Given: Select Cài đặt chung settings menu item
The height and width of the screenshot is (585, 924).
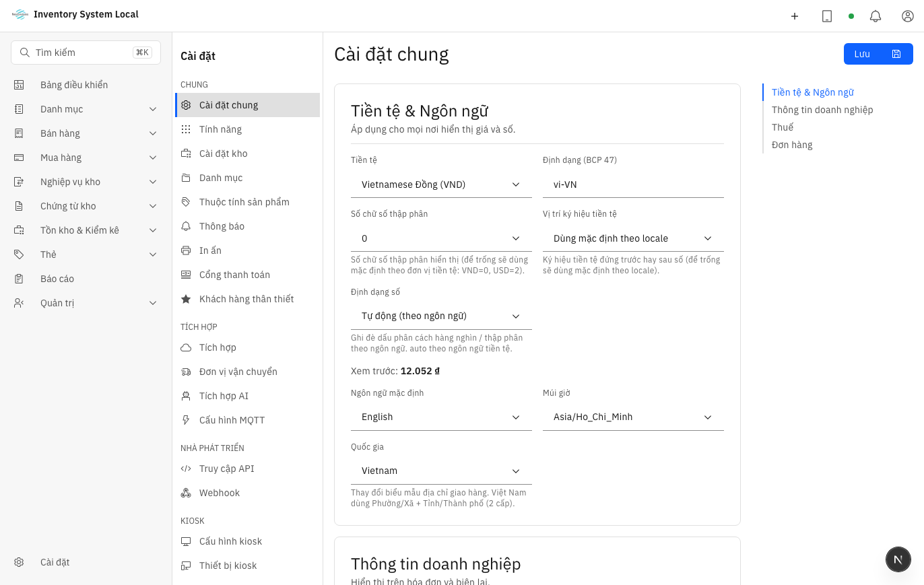Looking at the screenshot, I should (x=247, y=105).
